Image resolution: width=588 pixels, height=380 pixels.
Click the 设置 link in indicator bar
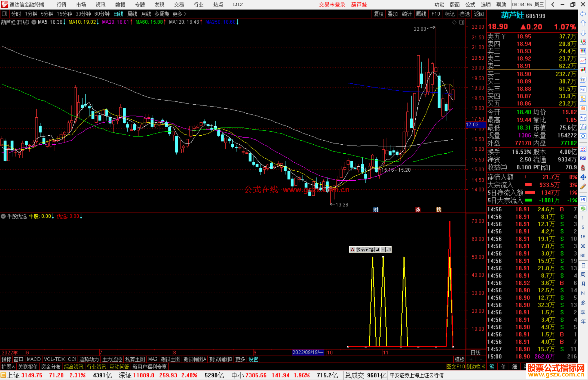coord(253,359)
